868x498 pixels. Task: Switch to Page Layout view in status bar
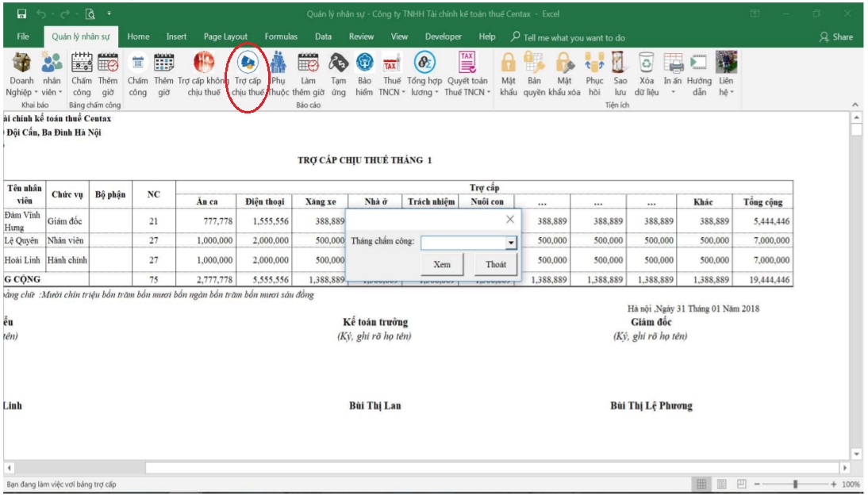tap(722, 484)
